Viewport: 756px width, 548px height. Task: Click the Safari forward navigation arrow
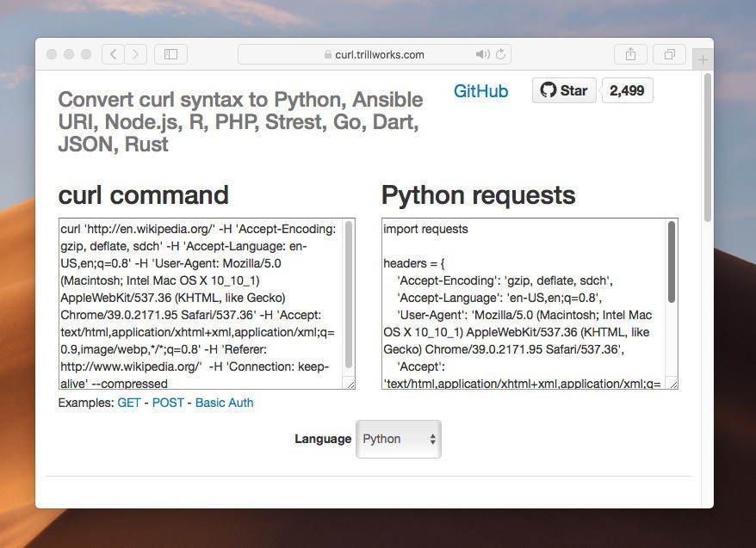pos(135,54)
